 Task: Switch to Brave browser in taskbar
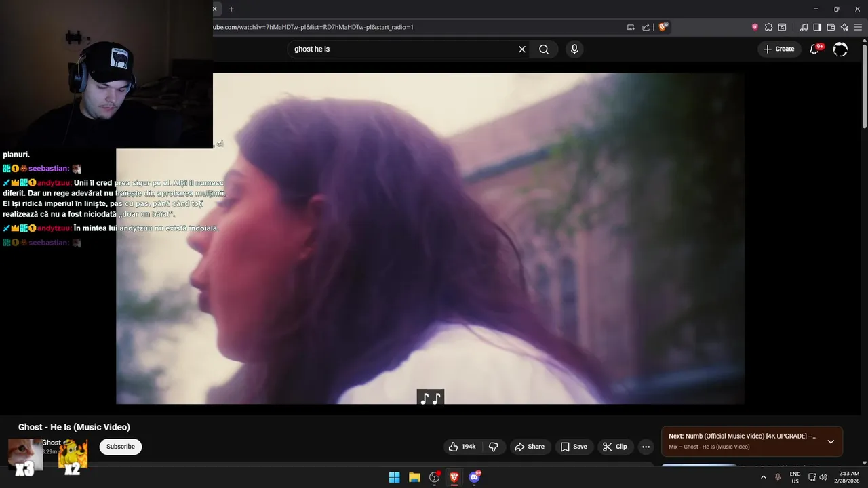[454, 477]
